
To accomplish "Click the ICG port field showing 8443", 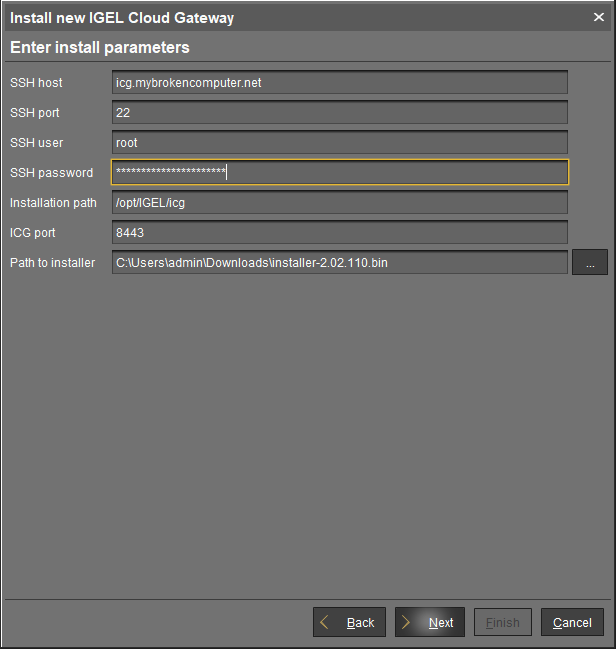I will [340, 233].
